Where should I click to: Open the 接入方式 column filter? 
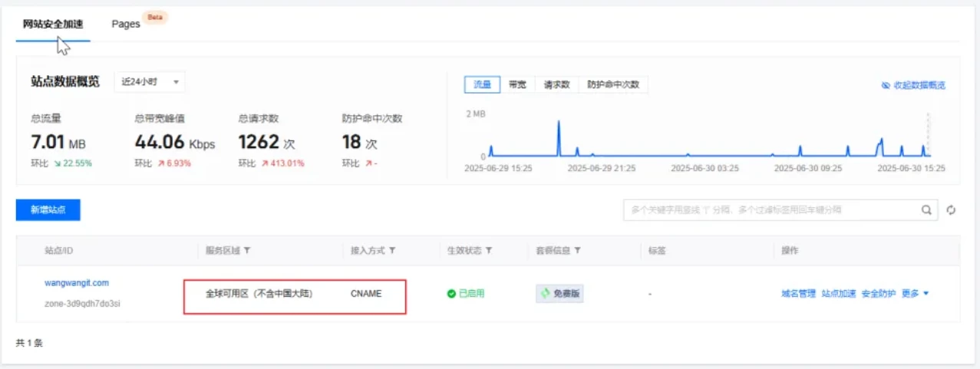[392, 251]
